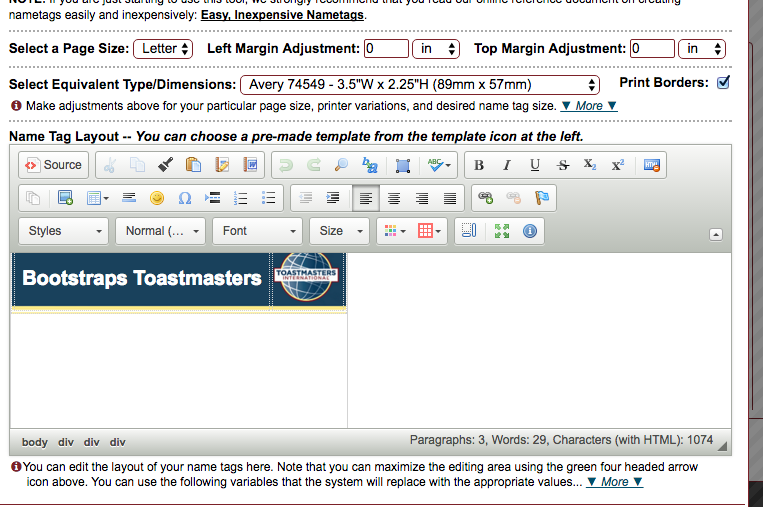Viewport: 763px width, 507px height.
Task: Select Center alignment
Action: 394,198
